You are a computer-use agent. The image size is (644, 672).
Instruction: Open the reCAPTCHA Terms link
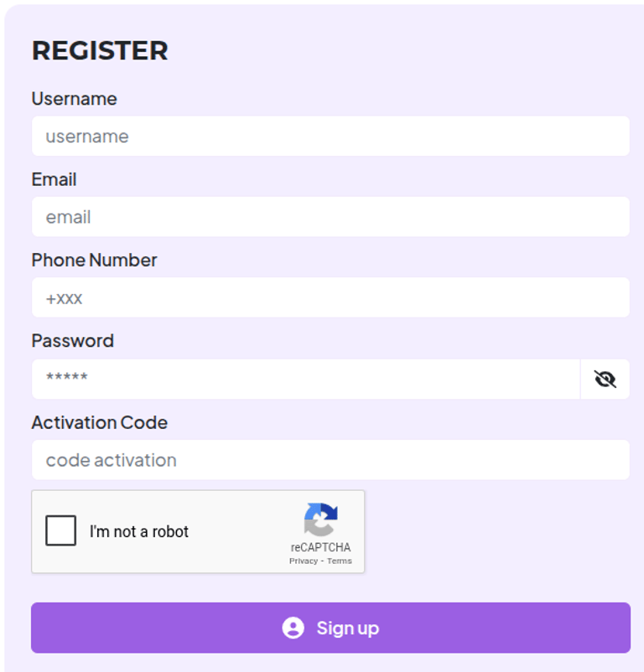(340, 561)
